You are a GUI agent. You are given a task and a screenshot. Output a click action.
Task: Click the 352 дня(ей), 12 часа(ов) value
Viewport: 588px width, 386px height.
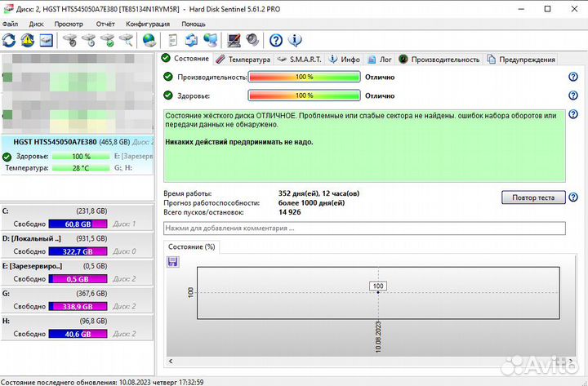click(318, 193)
